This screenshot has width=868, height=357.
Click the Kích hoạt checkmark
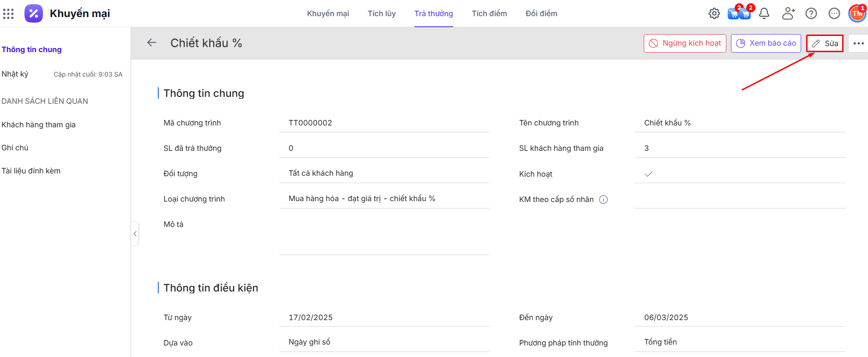[648, 174]
